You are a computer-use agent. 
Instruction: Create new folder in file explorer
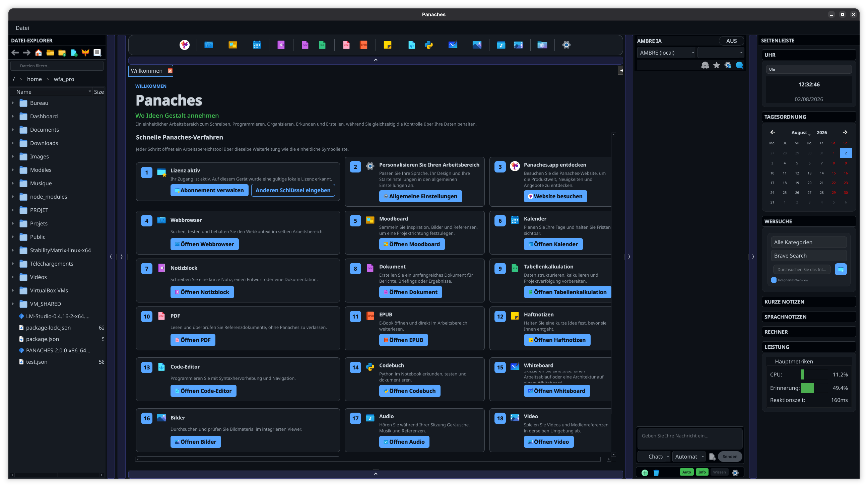tap(62, 53)
